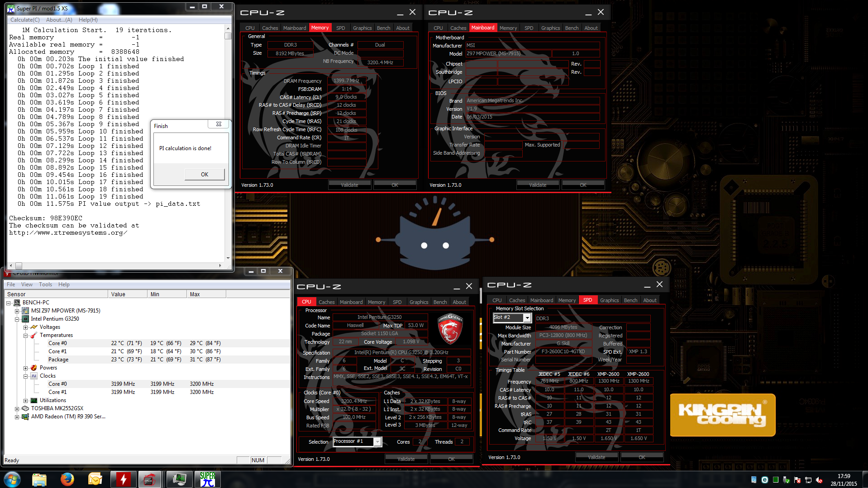This screenshot has width=868, height=488.
Task: Collapse the BENCH-PC tree node
Action: 9,303
